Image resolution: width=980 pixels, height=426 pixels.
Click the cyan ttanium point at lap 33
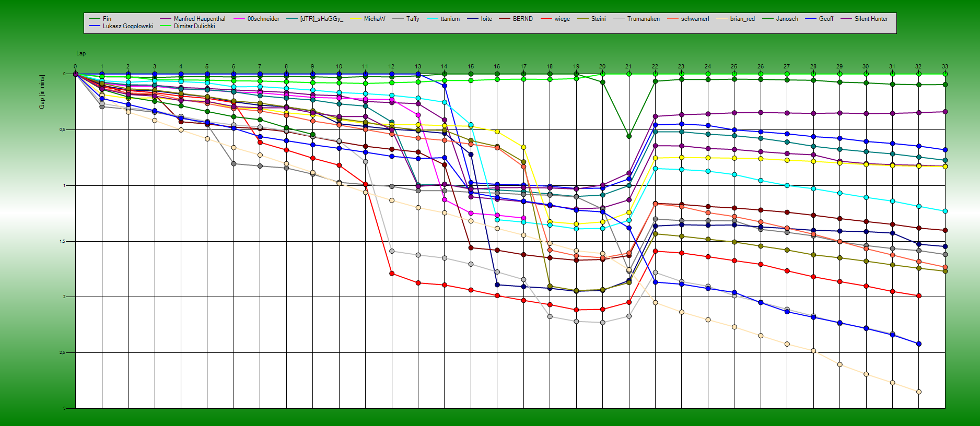pyautogui.click(x=945, y=211)
